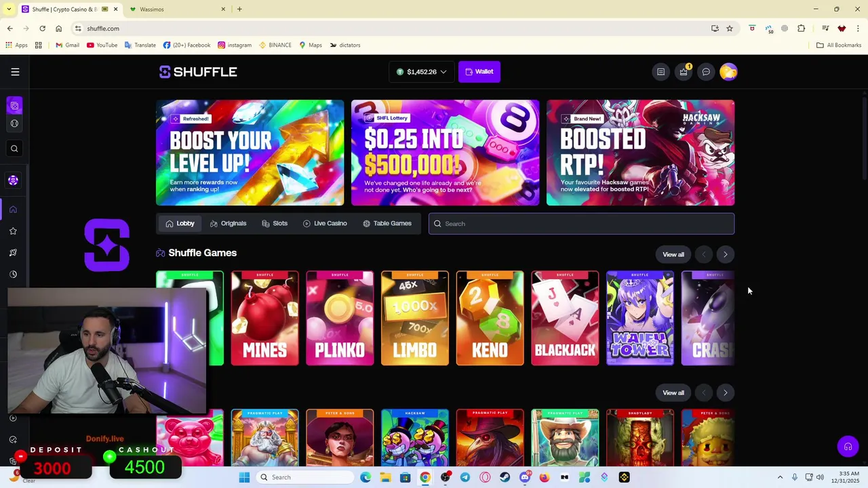The width and height of the screenshot is (868, 488).
Task: Switch to the Lobby tab
Action: click(x=180, y=224)
